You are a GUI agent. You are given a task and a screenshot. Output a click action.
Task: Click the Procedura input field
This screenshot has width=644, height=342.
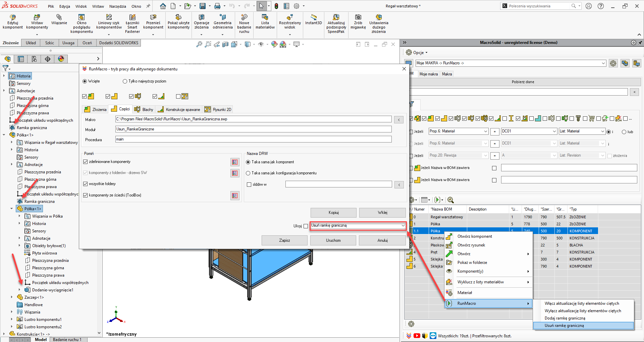coord(253,139)
